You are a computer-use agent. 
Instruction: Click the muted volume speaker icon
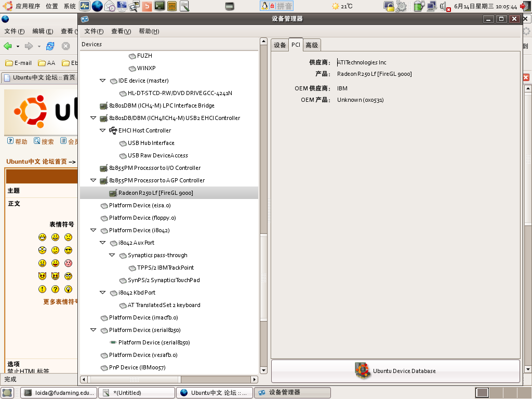pyautogui.click(x=445, y=6)
